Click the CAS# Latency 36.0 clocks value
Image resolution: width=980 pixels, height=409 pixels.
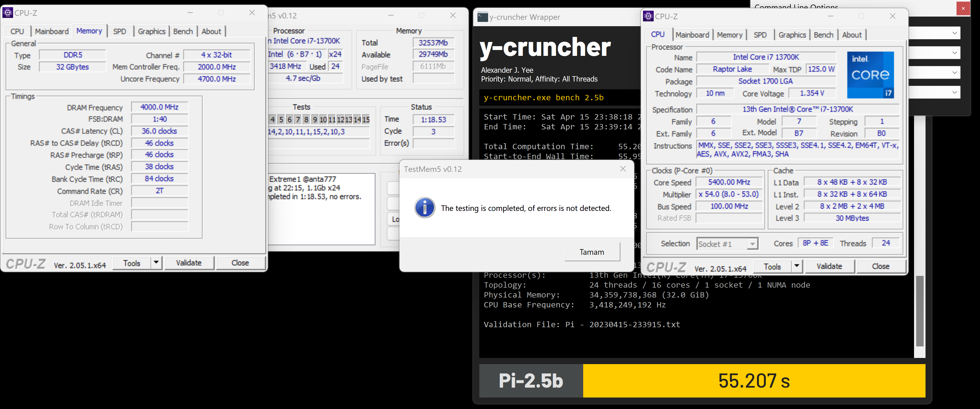[x=159, y=131]
